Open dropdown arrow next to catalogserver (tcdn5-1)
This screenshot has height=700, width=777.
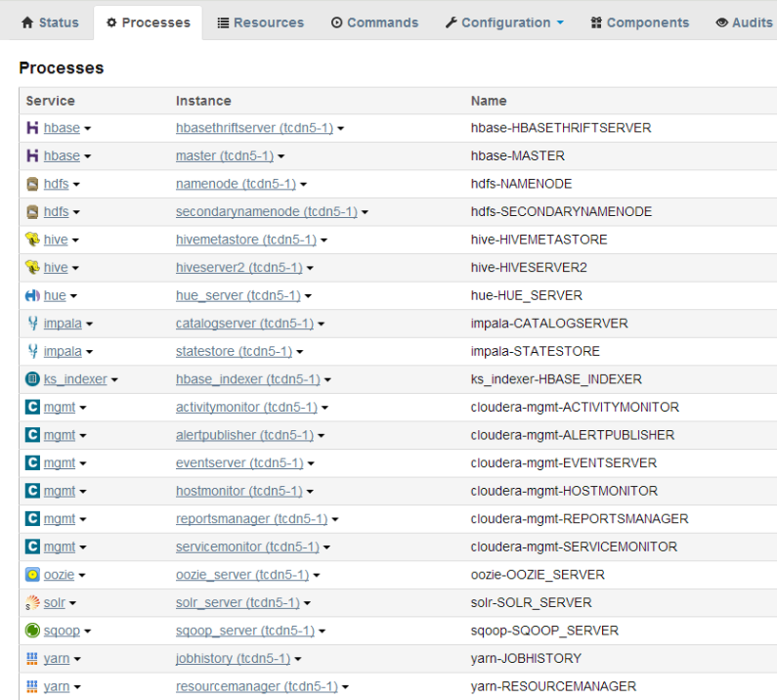point(322,325)
